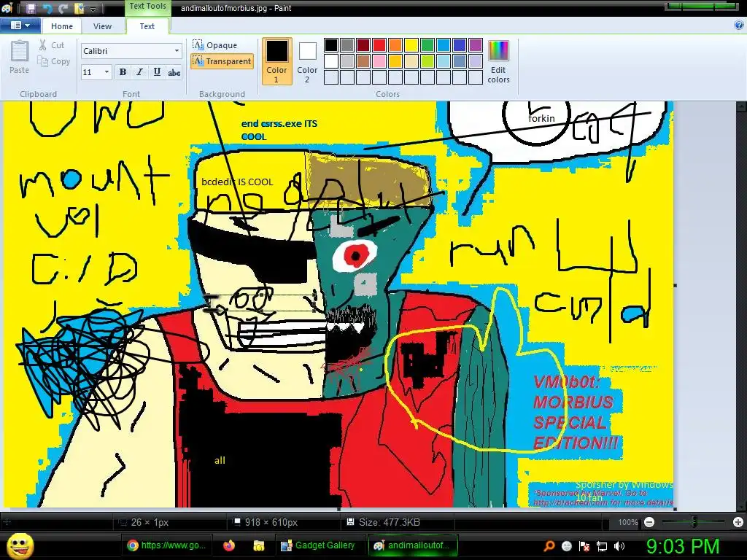
Task: Switch to Chrome taskbar window
Action: click(x=168, y=545)
